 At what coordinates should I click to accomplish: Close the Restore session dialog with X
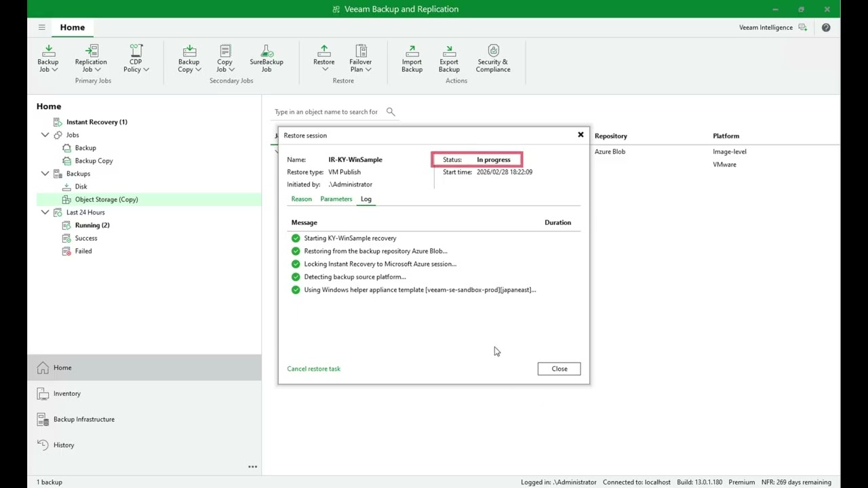(580, 135)
